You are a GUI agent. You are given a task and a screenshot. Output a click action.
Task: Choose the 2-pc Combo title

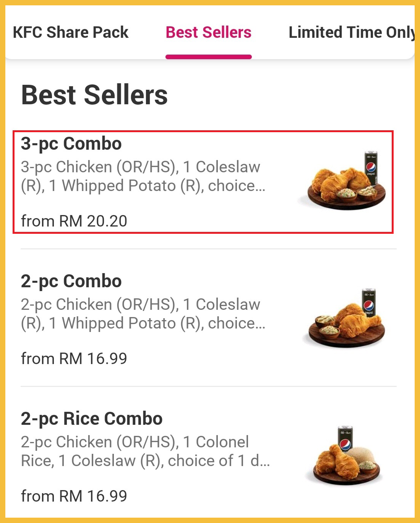(x=71, y=281)
